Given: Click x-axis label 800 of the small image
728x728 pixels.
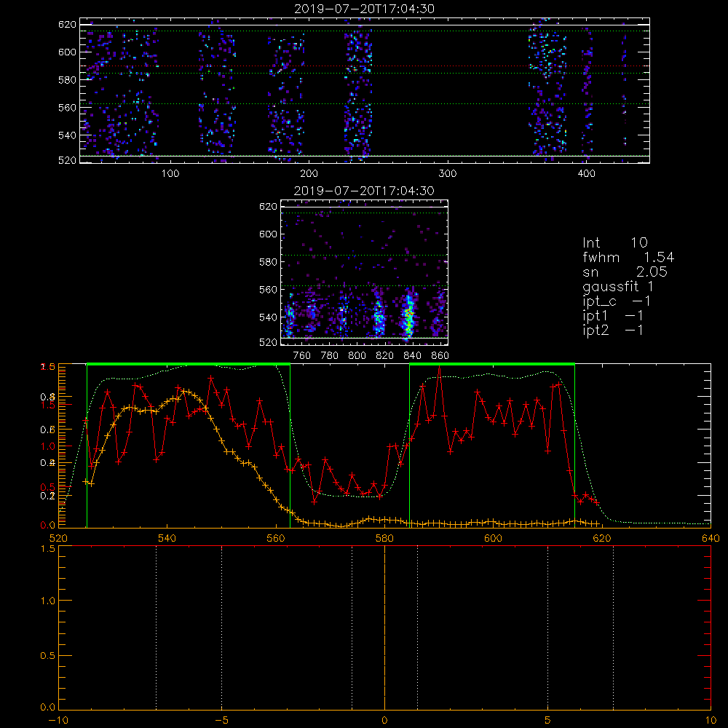Looking at the screenshot, I should pyautogui.click(x=357, y=356).
